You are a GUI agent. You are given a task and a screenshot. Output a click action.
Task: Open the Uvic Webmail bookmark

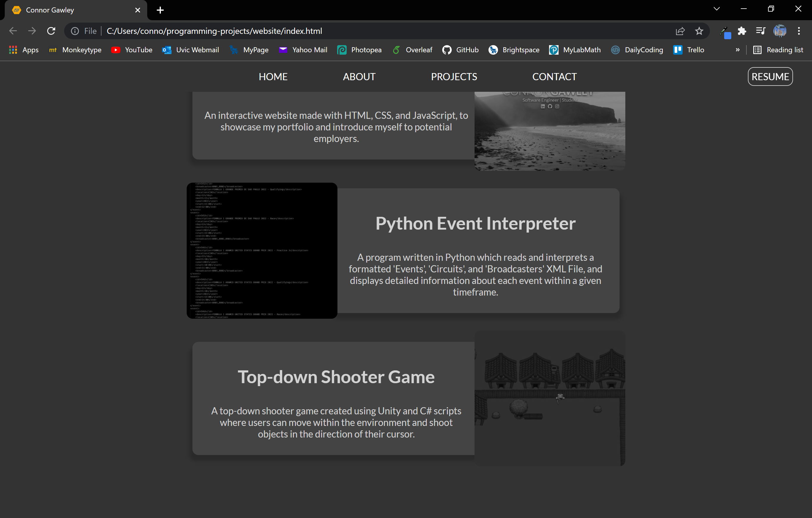tap(191, 50)
